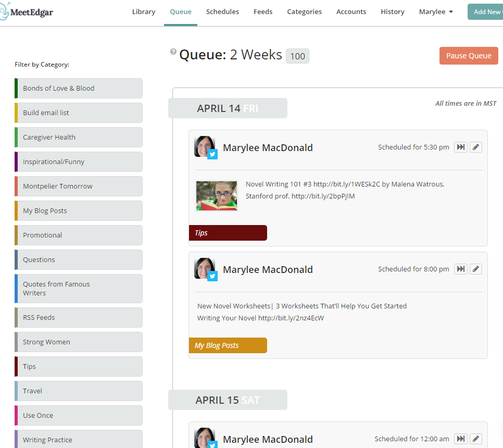This screenshot has height=448, width=503.
Task: Edit the post scheduled for 5:30 pm
Action: [476, 147]
